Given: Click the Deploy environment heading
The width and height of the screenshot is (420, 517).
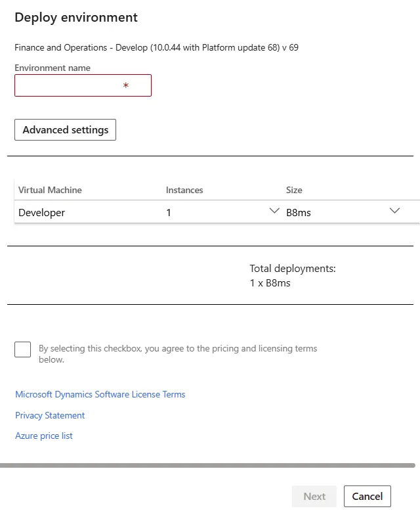Looking at the screenshot, I should tap(76, 18).
